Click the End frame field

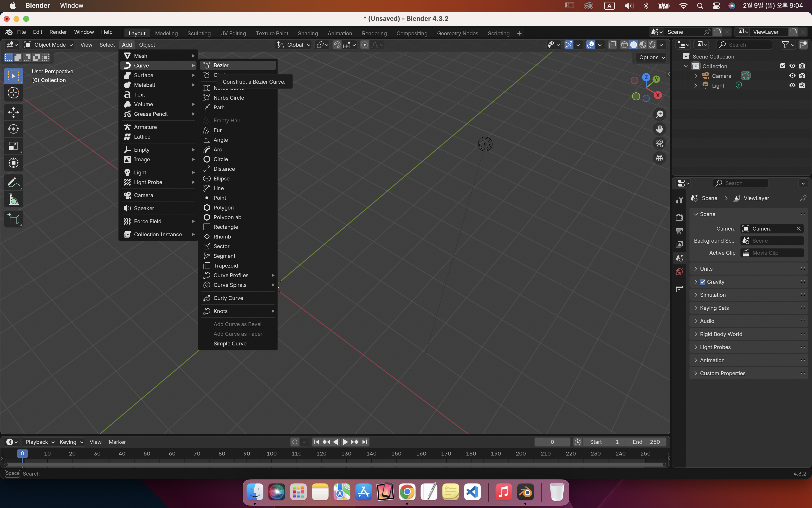(x=646, y=442)
